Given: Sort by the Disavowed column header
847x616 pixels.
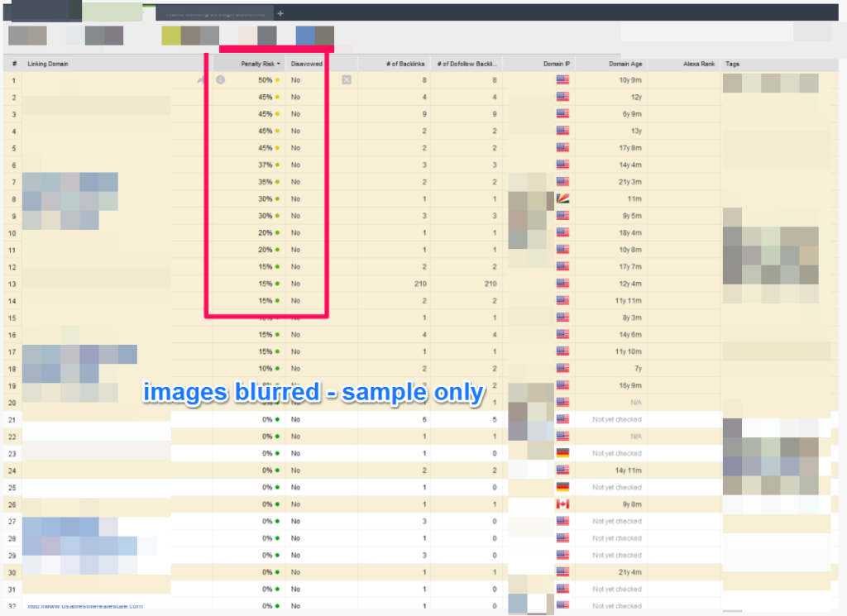Looking at the screenshot, I should [306, 64].
